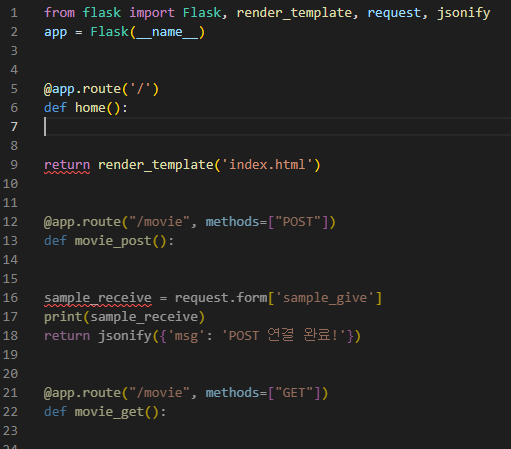Click line number 12 in the gutter
Viewport: 511px width, 449px height.
(x=10, y=222)
